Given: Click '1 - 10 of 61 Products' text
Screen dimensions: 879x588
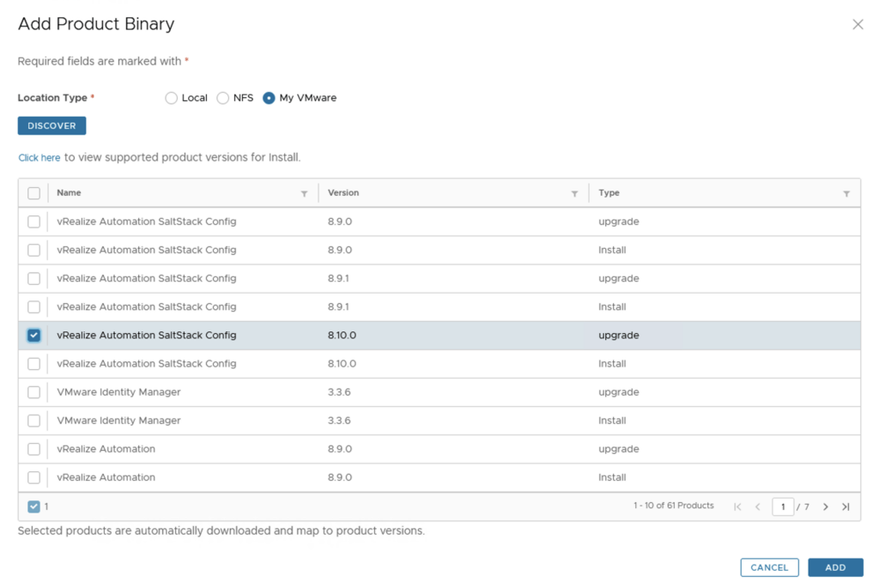Looking at the screenshot, I should coord(674,506).
